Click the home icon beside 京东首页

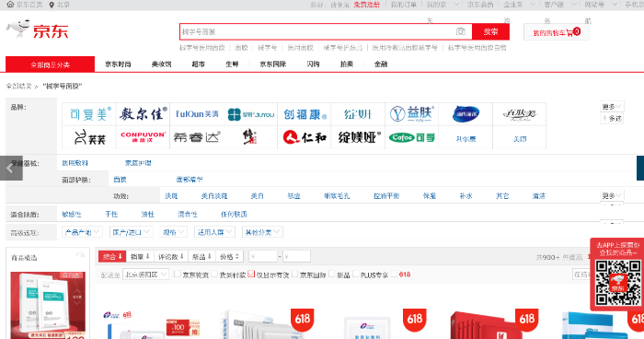tap(10, 5)
